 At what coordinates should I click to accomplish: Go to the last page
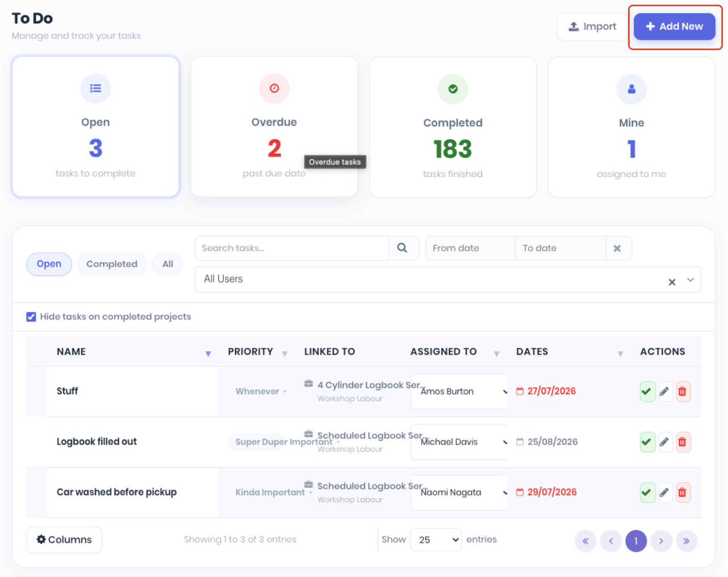click(687, 541)
